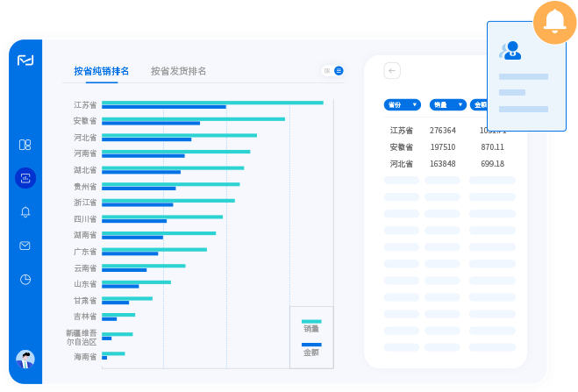Open the clock history icon in sidebar
The width and height of the screenshot is (578, 392).
(25, 280)
